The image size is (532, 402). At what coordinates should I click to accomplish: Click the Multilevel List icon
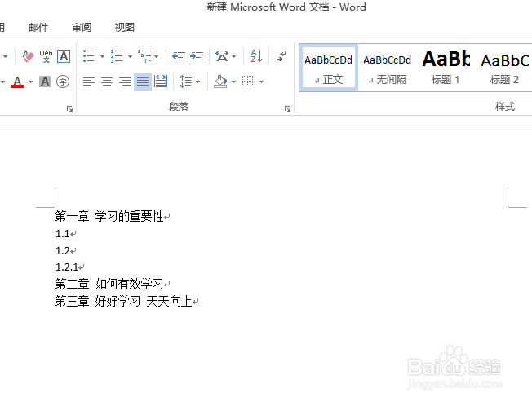click(144, 56)
